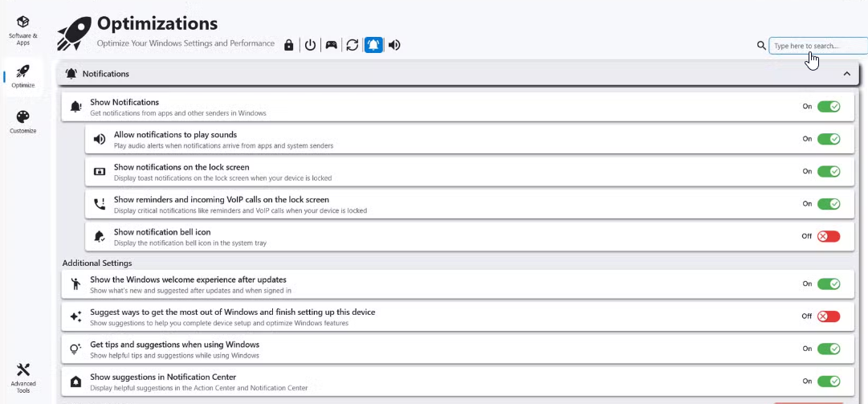Open the sound speaker category icon

[394, 45]
